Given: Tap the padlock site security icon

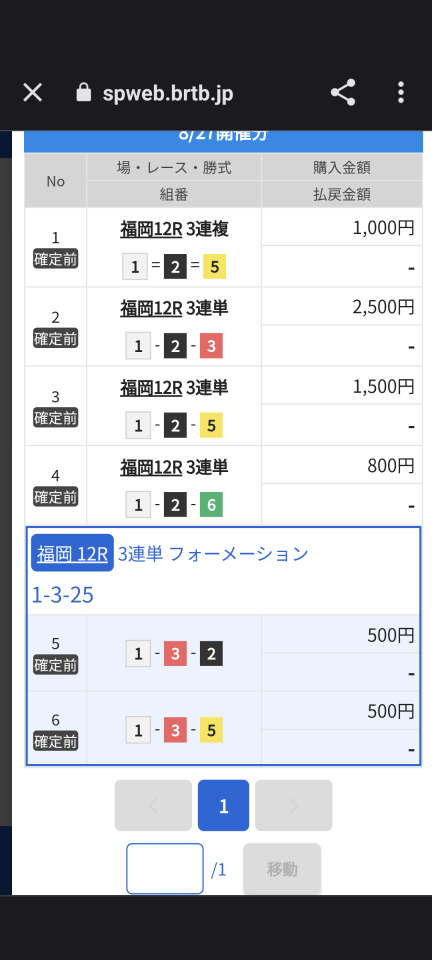Looking at the screenshot, I should pos(83,93).
